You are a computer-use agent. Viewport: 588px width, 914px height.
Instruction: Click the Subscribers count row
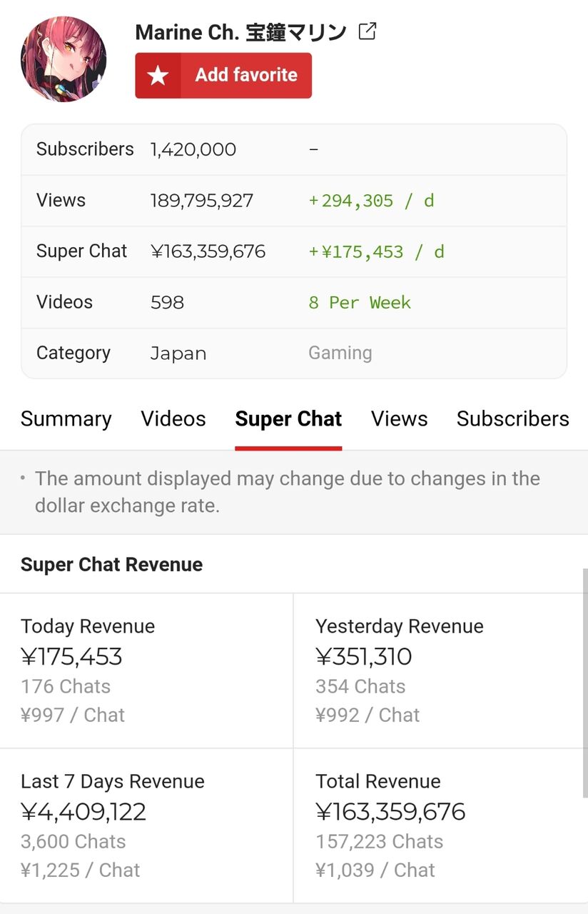pos(294,149)
